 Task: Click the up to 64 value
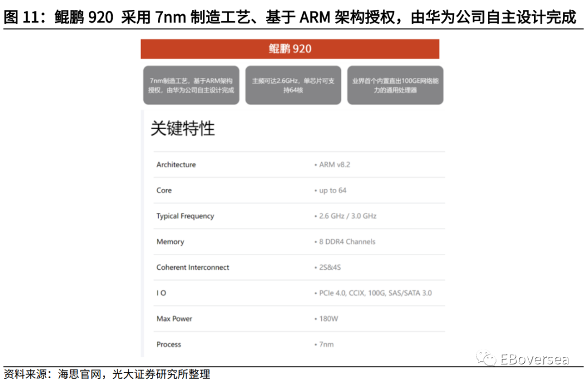pos(333,190)
